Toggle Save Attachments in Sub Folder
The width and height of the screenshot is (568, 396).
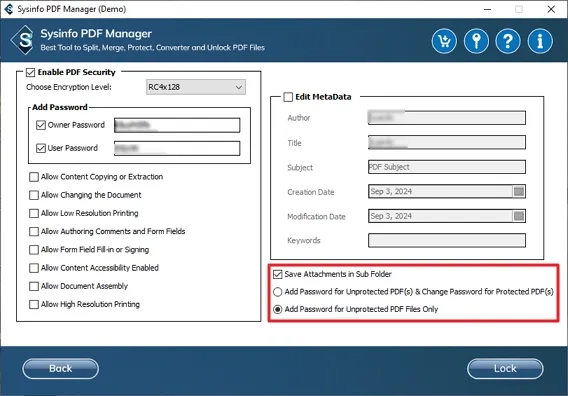277,274
